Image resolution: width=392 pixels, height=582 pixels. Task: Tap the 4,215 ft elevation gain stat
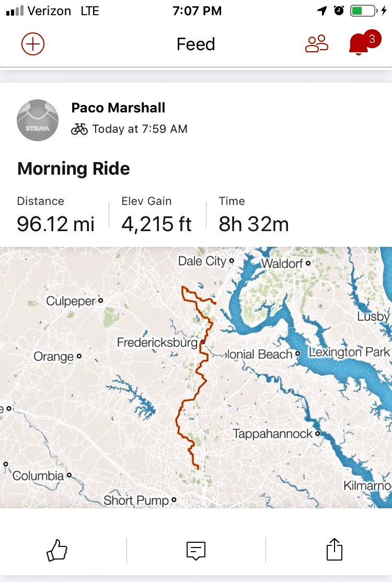coord(157,224)
